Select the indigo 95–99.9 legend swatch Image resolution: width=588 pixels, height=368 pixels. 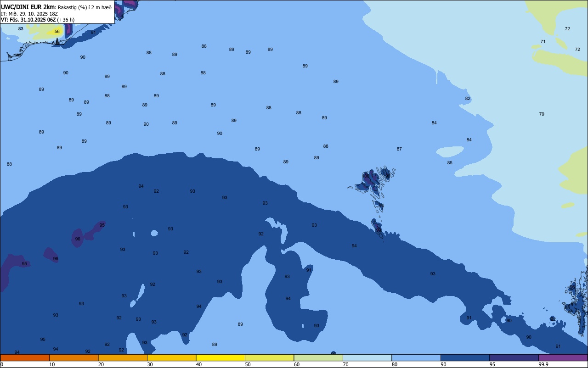[x=514, y=357]
